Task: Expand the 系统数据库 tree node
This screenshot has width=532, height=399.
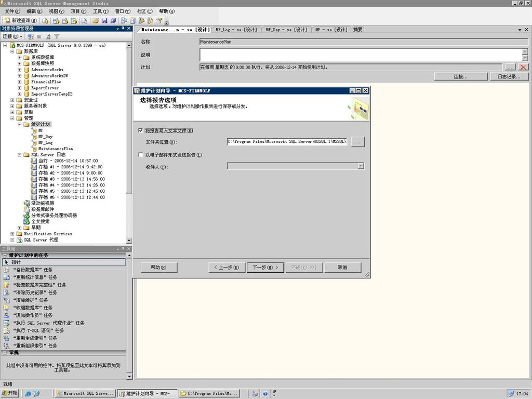Action: 20,57
